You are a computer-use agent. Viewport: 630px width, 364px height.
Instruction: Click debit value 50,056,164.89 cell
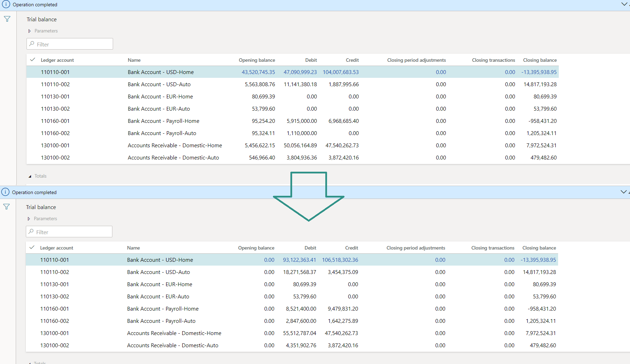click(x=300, y=145)
